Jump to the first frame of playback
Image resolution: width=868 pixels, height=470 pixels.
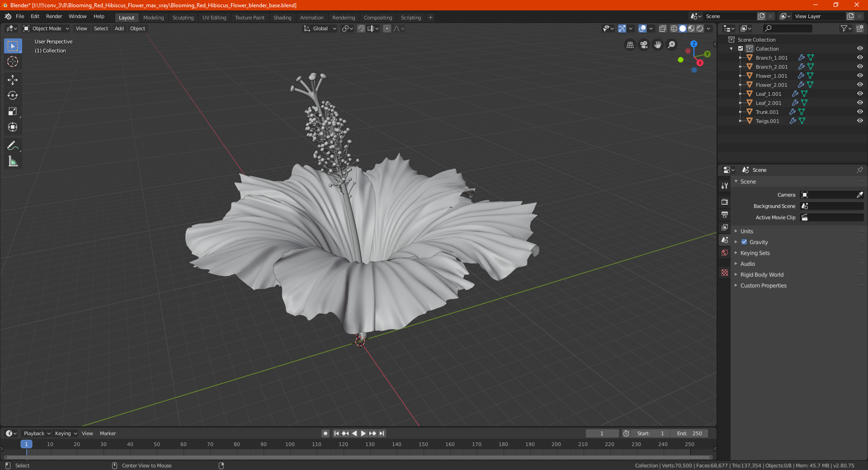point(336,433)
